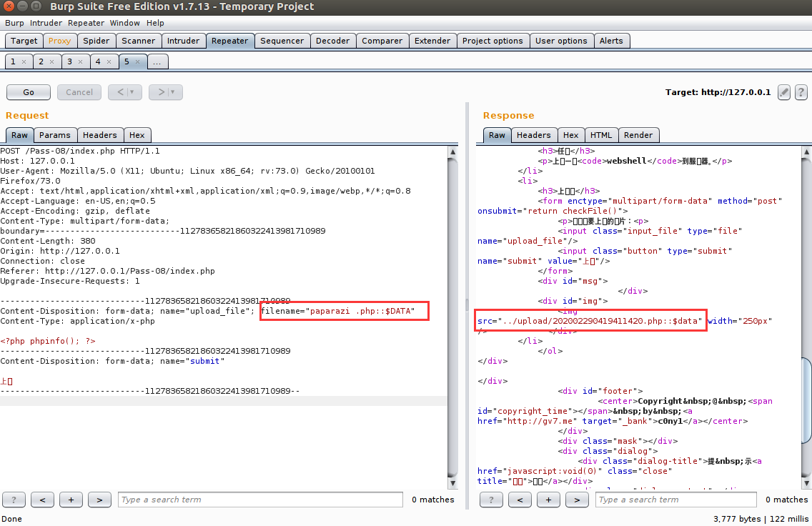Switch to the Extender tab
The width and height of the screenshot is (812, 526).
tap(432, 41)
